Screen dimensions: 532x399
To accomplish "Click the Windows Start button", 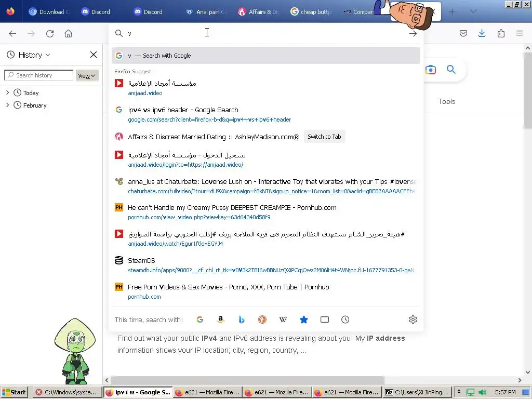I will (x=14, y=392).
